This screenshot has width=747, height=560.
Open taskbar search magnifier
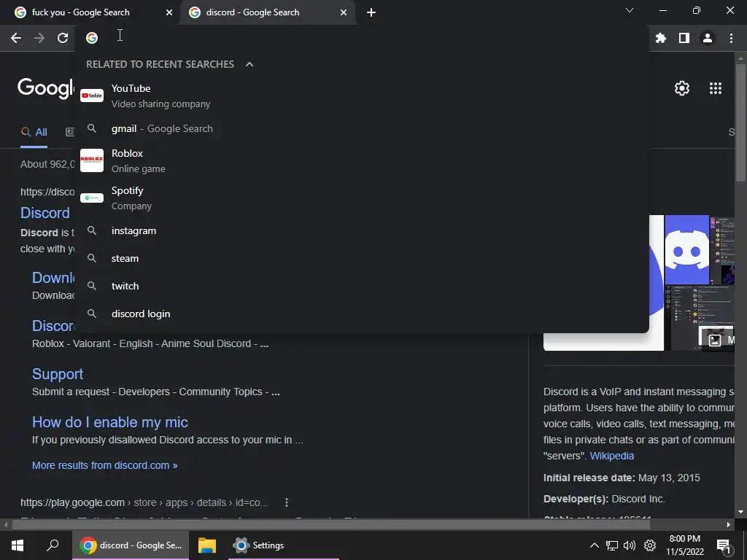(x=53, y=545)
